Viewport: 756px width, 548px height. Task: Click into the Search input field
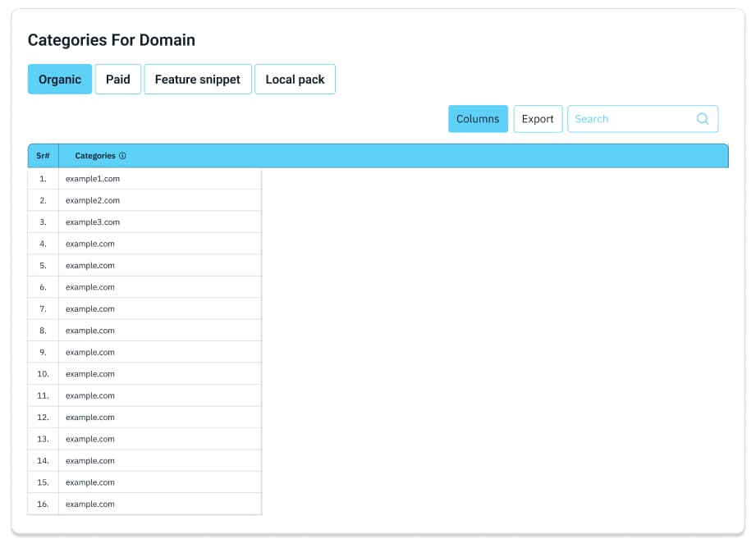pyautogui.click(x=630, y=119)
